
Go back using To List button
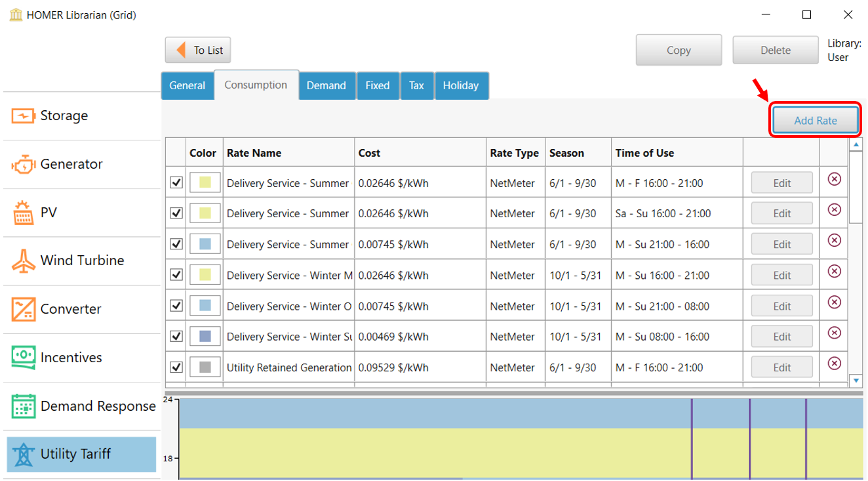(199, 51)
